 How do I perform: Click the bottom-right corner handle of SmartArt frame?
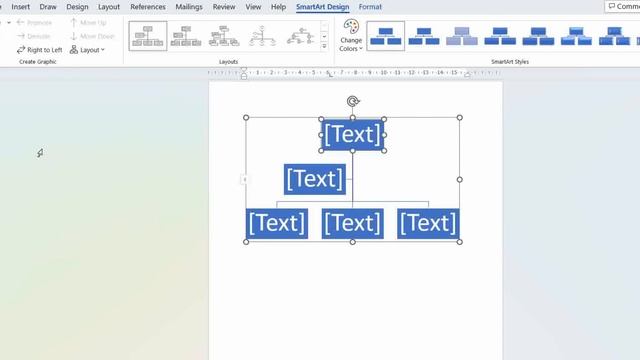pos(460,242)
